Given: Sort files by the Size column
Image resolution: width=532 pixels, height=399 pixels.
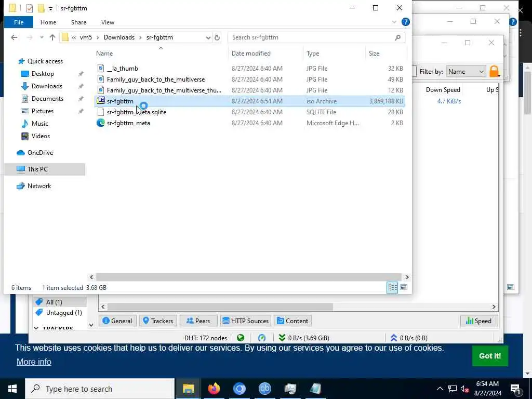Looking at the screenshot, I should (374, 54).
